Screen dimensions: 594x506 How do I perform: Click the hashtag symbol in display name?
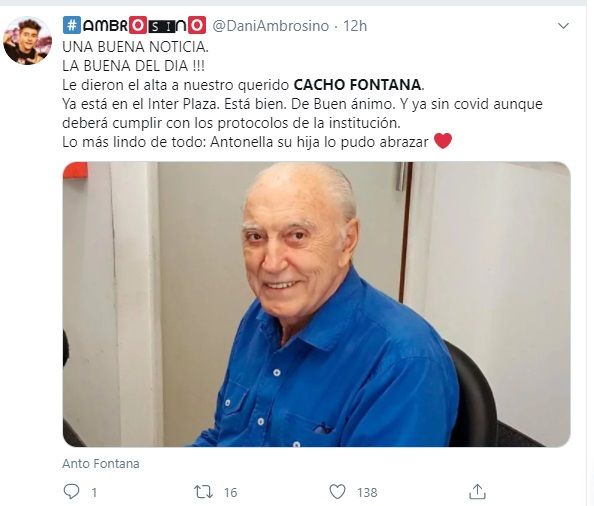coord(72,26)
